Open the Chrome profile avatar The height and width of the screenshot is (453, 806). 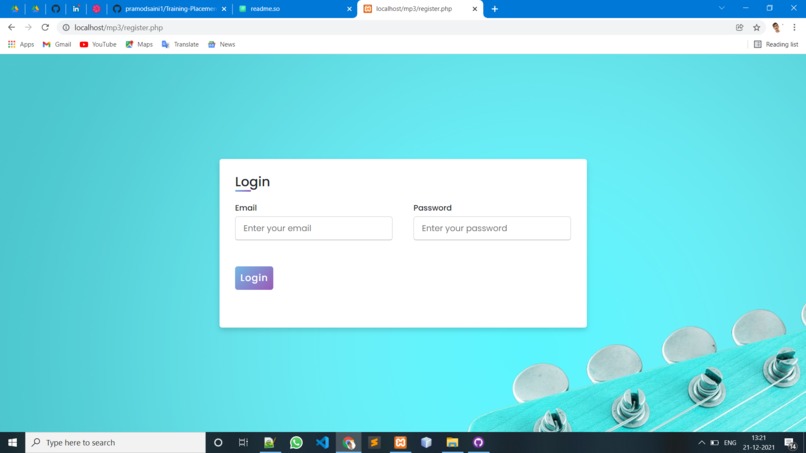click(776, 28)
